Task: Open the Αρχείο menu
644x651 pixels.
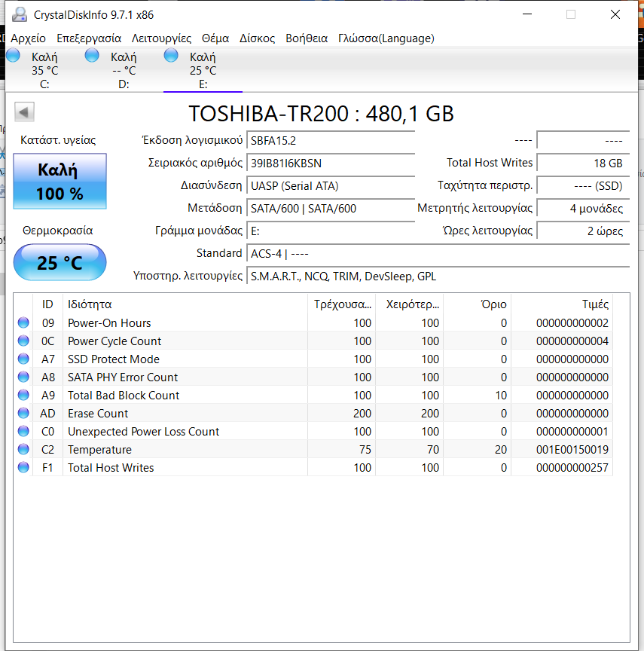Action: tap(29, 38)
